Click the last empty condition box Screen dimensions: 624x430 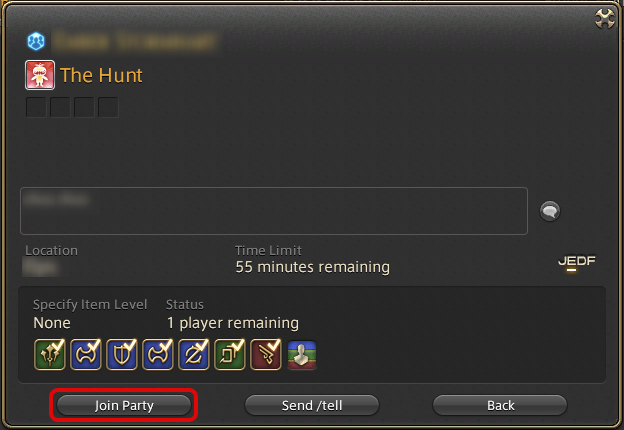coord(108,107)
